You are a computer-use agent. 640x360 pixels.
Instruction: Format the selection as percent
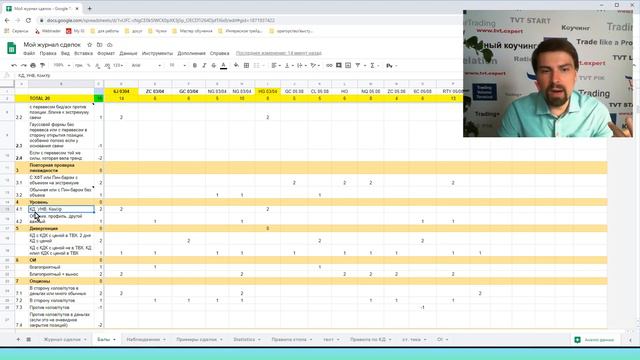89,65
